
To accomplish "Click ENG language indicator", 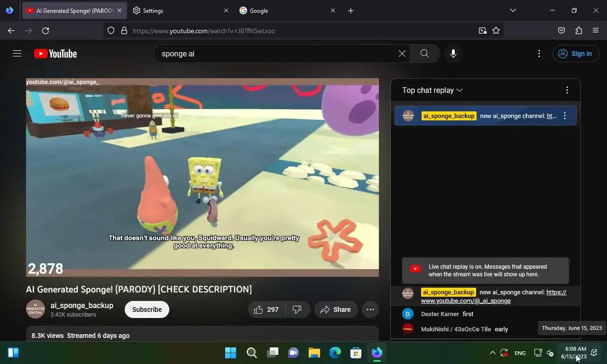I will coord(520,353).
